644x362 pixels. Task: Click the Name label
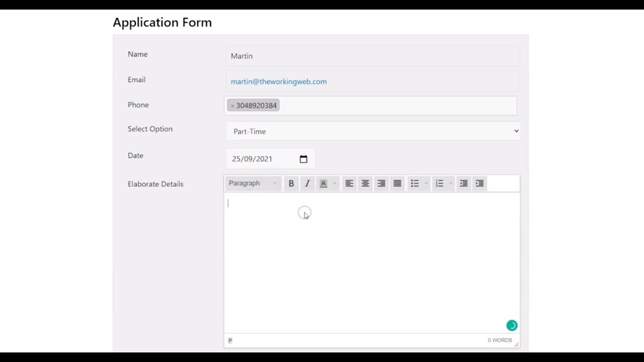tap(137, 54)
